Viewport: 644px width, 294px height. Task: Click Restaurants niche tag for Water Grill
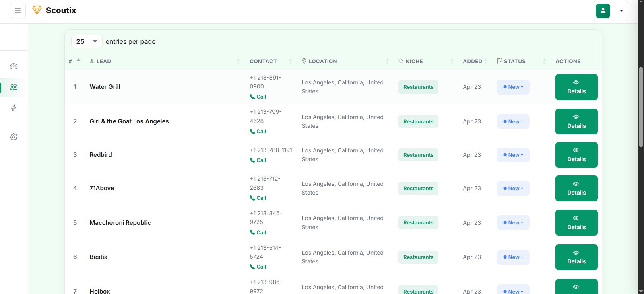coord(418,87)
